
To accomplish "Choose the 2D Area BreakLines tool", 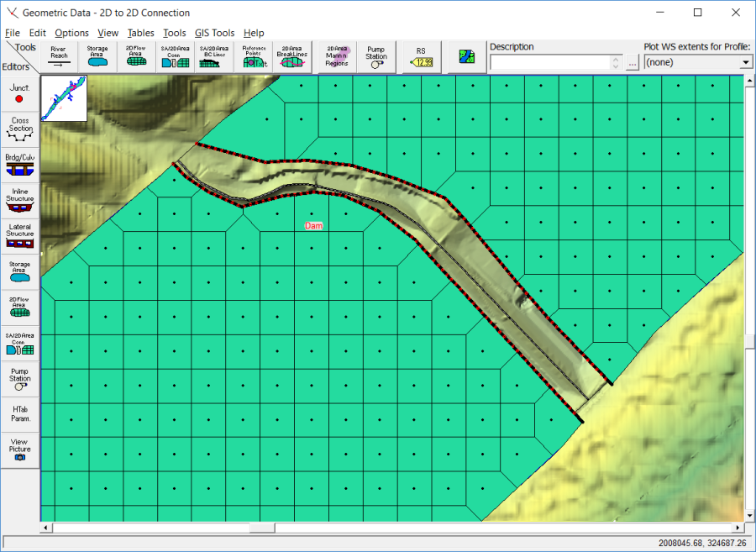I will pyautogui.click(x=291, y=57).
